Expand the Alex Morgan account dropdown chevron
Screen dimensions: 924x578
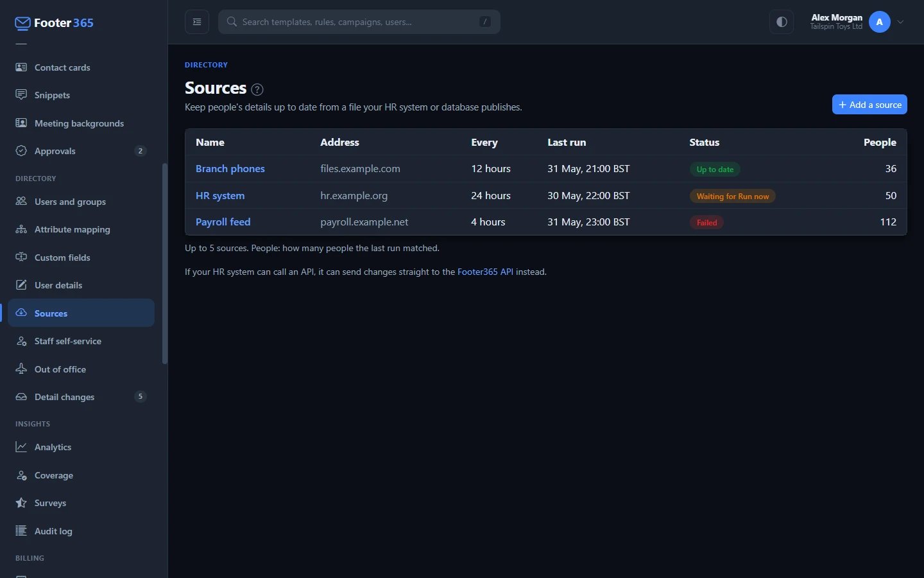(x=900, y=22)
